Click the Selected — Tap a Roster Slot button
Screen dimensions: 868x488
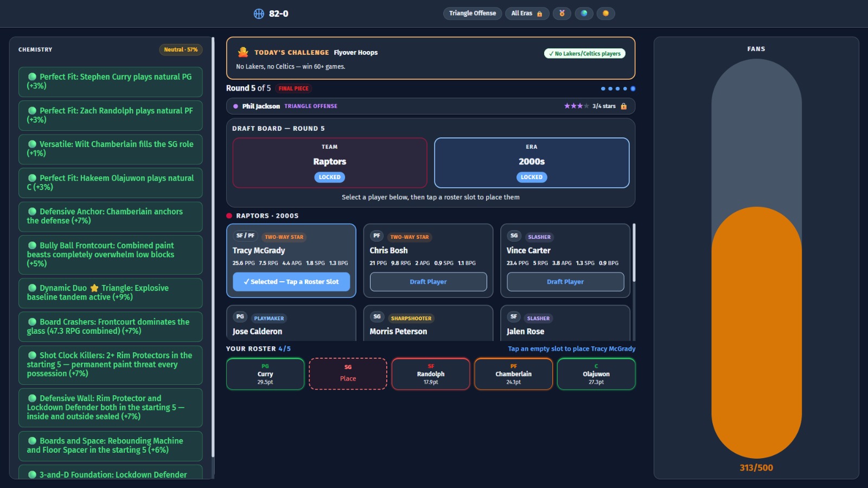[291, 282]
